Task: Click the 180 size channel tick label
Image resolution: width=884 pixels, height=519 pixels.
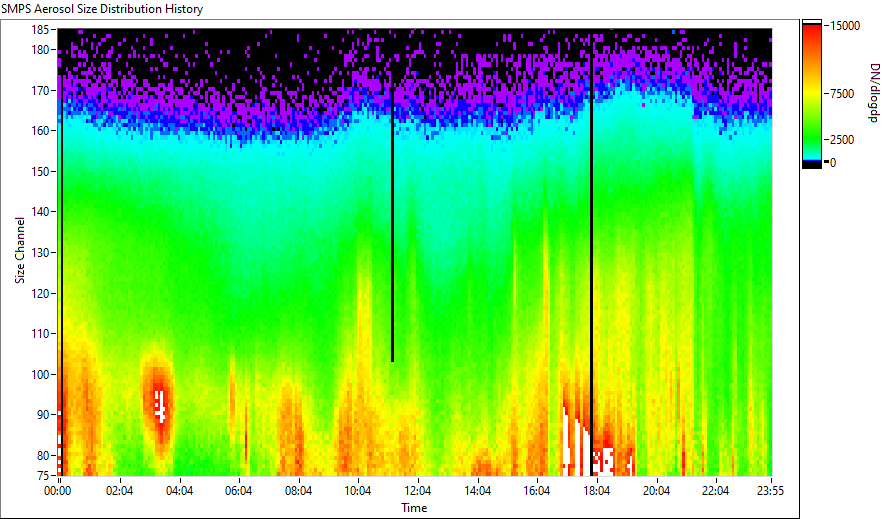Action: (41, 50)
